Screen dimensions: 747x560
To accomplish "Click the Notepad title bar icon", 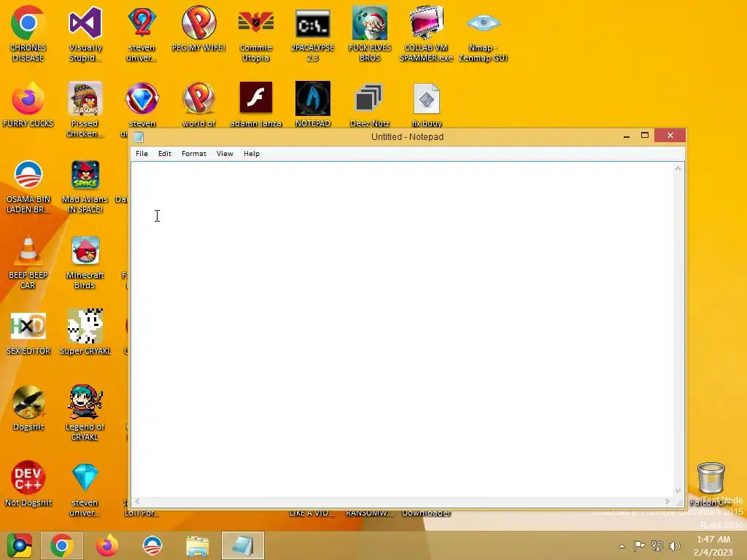I will point(139,137).
